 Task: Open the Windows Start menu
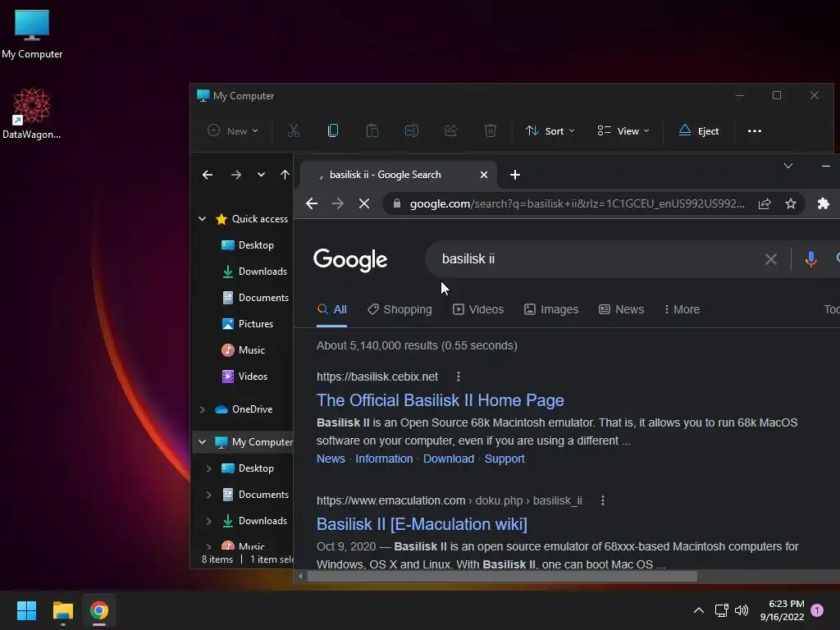click(x=26, y=610)
